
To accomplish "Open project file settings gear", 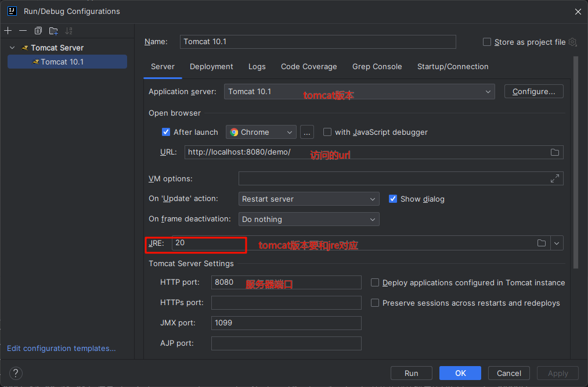I will tap(573, 42).
